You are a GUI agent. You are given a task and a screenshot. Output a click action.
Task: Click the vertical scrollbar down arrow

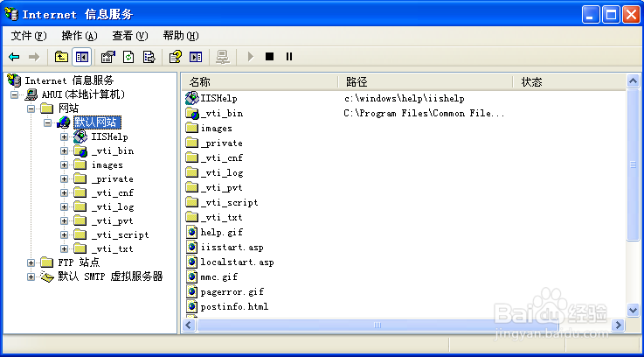pos(633,310)
